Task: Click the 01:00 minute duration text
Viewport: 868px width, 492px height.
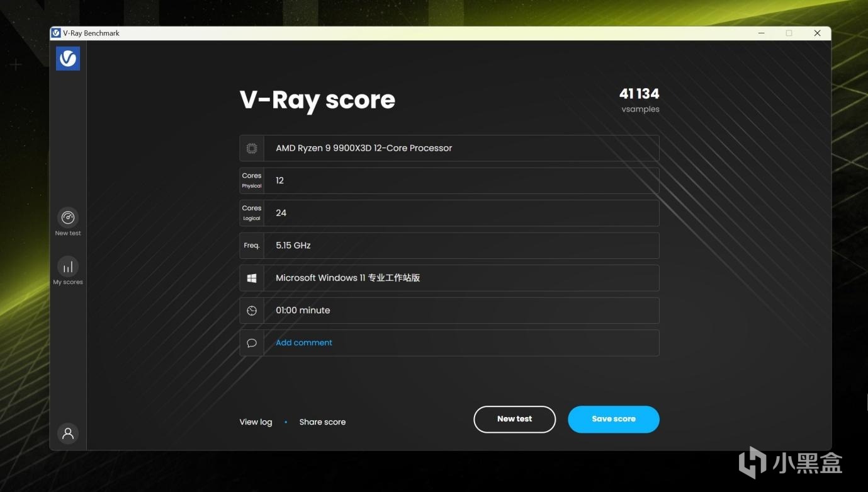Action: [303, 311]
